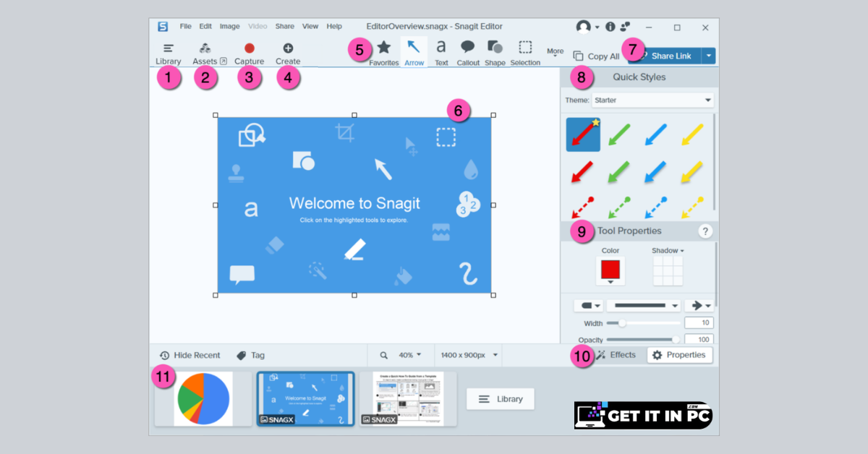This screenshot has height=454, width=868.
Task: Open the 40% zoom level dropdown
Action: [409, 355]
